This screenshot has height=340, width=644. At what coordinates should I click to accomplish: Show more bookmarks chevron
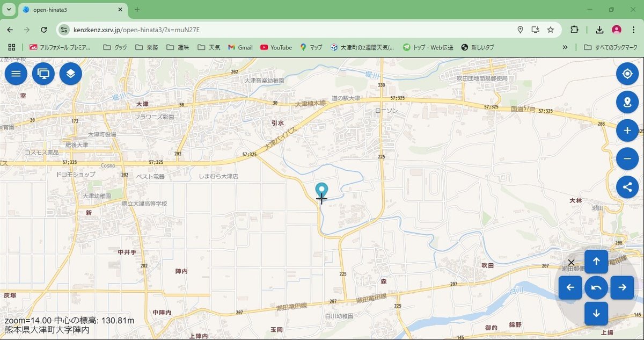pyautogui.click(x=565, y=47)
